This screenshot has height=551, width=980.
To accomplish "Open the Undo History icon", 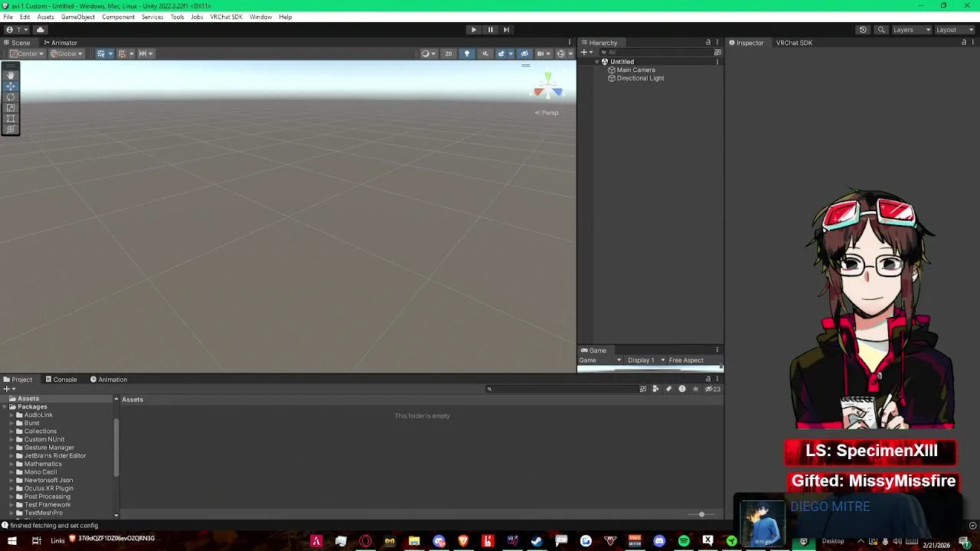I will 863,30.
